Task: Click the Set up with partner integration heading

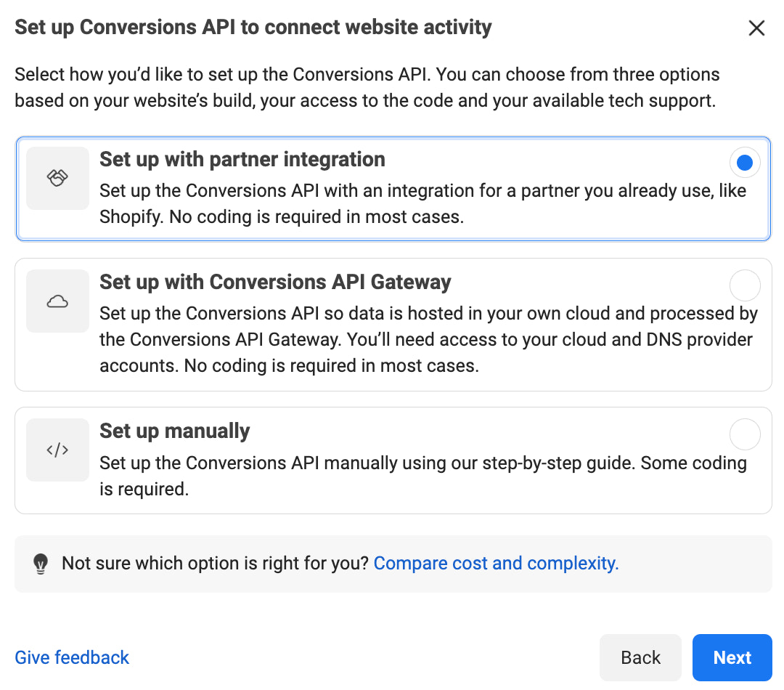Action: click(242, 159)
